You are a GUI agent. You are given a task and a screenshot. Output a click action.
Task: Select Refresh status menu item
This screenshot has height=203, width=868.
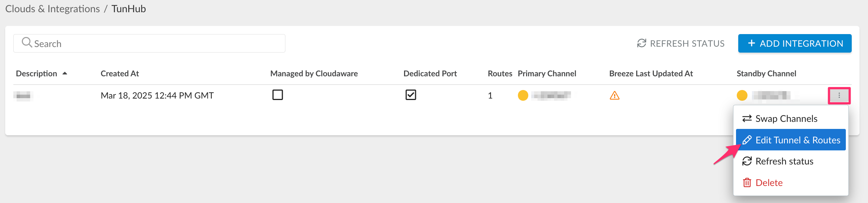784,162
